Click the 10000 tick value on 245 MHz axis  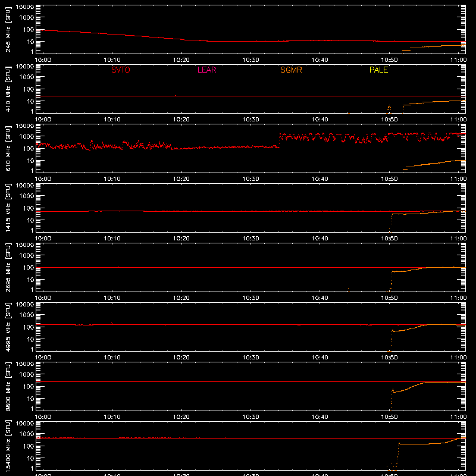pyautogui.click(x=25, y=7)
